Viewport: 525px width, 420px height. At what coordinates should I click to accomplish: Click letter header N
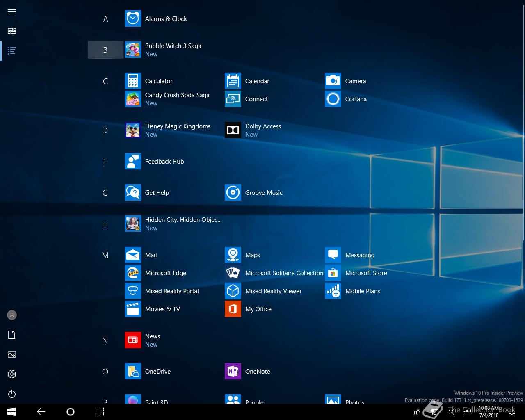[x=105, y=340]
